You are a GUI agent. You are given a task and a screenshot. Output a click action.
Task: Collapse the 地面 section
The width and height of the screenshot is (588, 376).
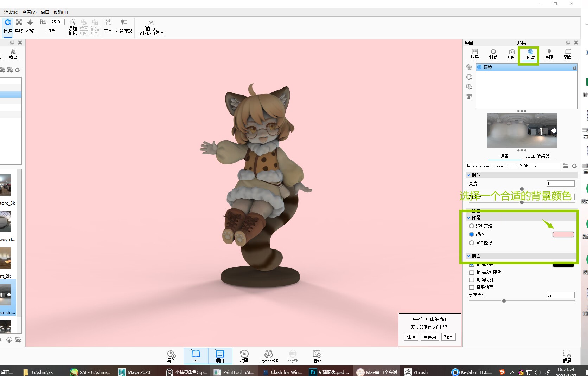469,256
